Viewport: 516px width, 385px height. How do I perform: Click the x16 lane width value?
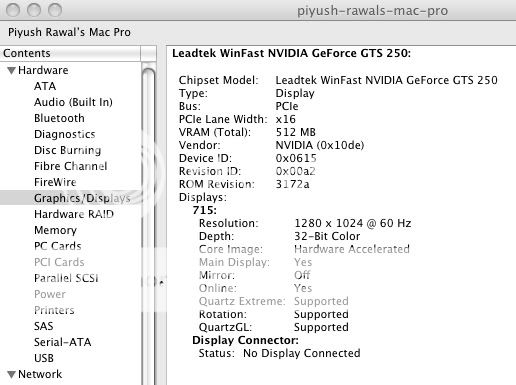coord(285,119)
